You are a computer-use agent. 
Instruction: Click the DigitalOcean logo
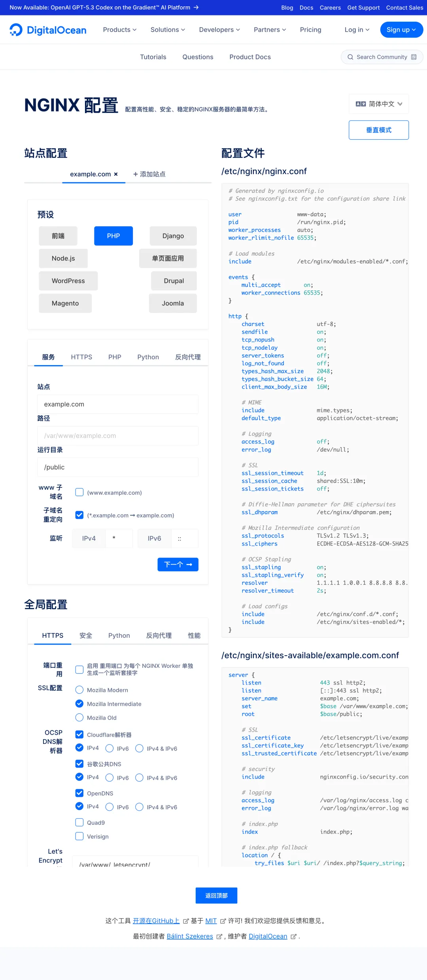coord(48,30)
